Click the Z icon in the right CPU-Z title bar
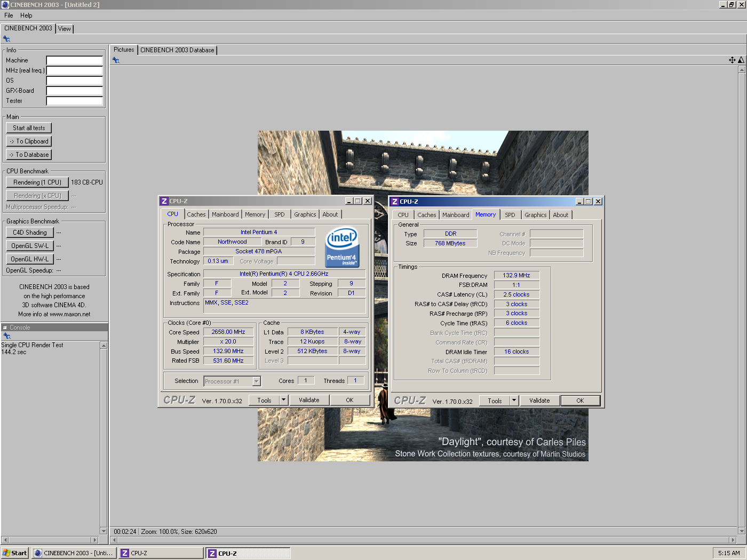 [395, 202]
